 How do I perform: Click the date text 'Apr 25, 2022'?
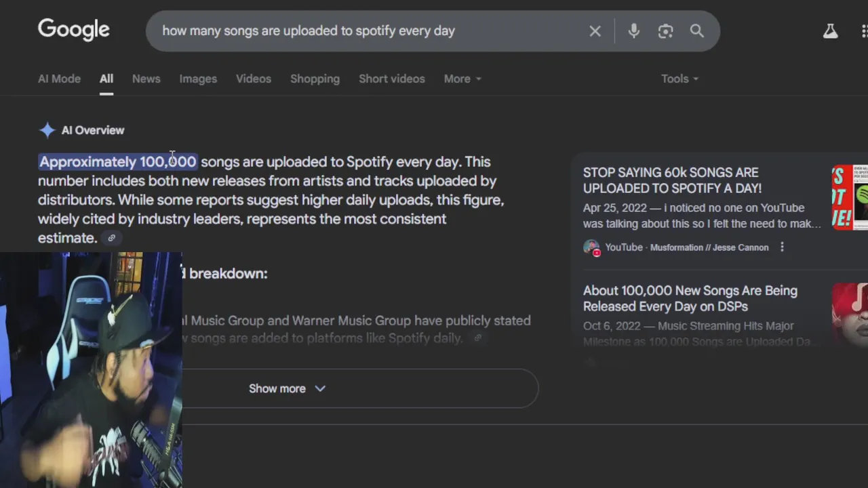616,208
